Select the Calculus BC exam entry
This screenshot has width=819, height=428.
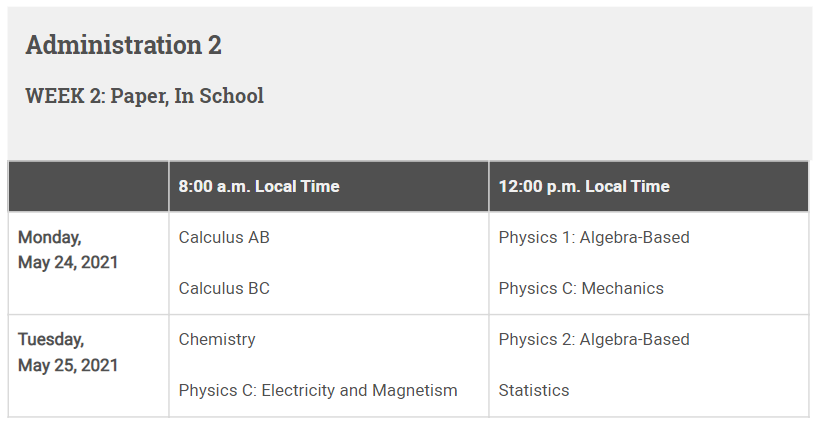click(224, 289)
